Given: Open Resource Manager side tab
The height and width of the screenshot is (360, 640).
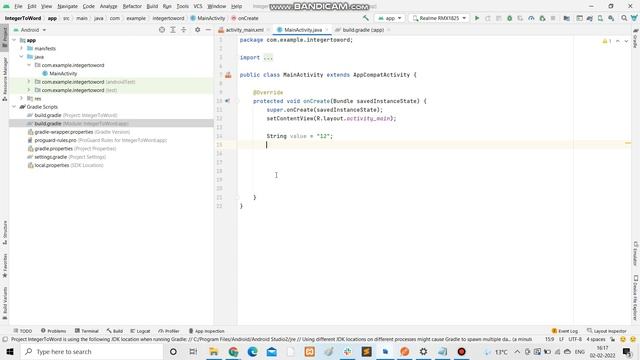Looking at the screenshot, I should tap(4, 79).
